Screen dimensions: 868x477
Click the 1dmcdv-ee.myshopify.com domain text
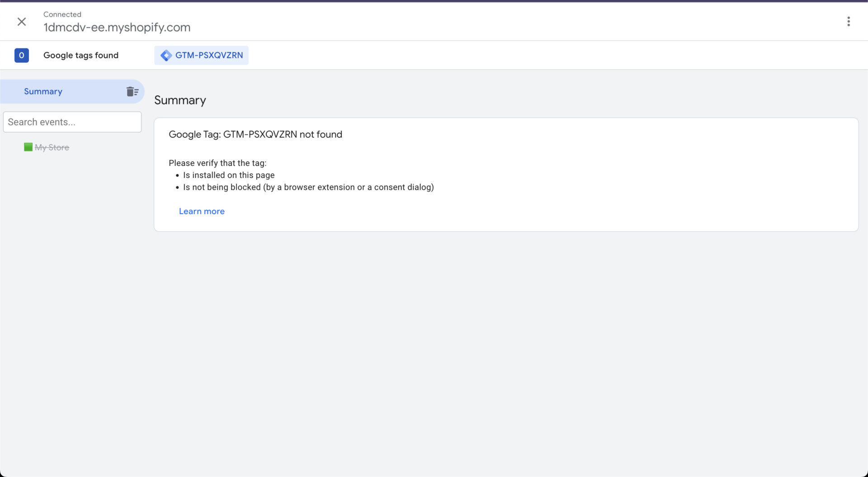117,28
